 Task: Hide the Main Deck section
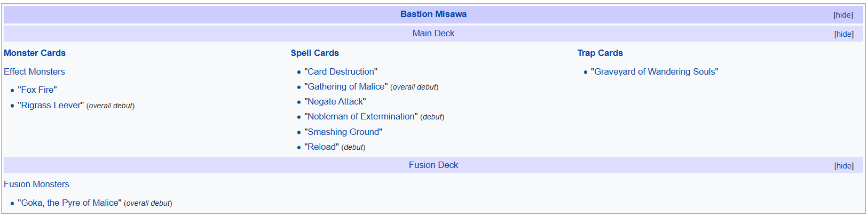[x=843, y=34]
